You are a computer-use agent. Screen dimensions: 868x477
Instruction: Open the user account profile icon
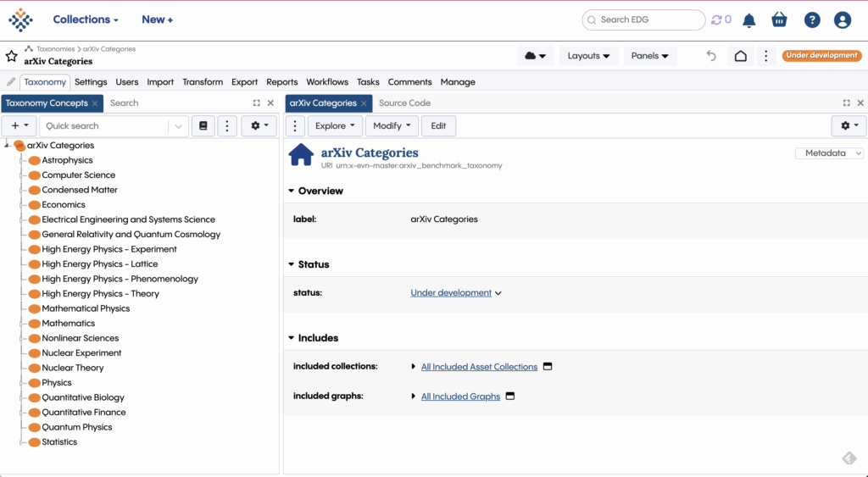tap(842, 20)
